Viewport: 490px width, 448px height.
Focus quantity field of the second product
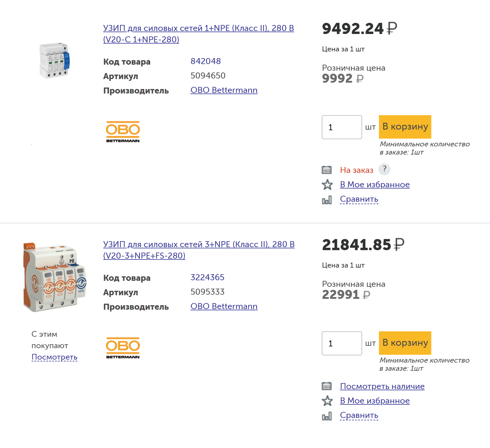[x=342, y=343]
